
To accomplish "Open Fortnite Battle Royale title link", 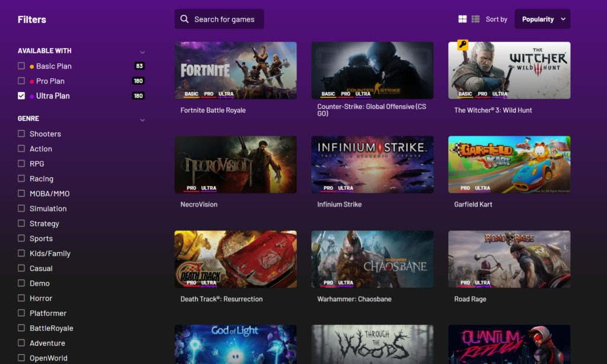I will (x=213, y=110).
